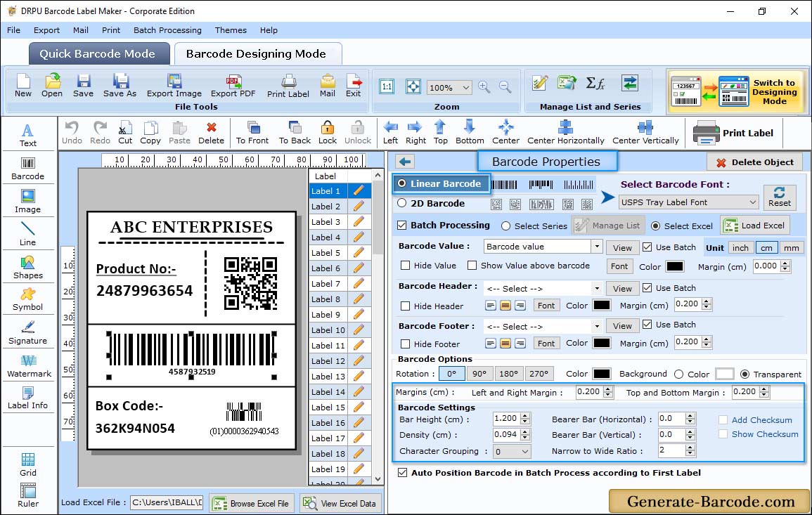Image resolution: width=812 pixels, height=515 pixels.
Task: Select the Text tool in sidebar
Action: (28, 135)
